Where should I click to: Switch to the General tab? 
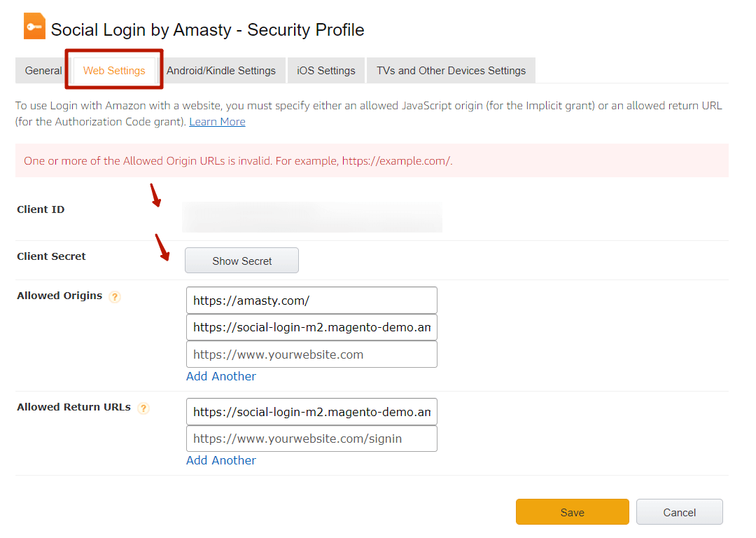point(43,71)
